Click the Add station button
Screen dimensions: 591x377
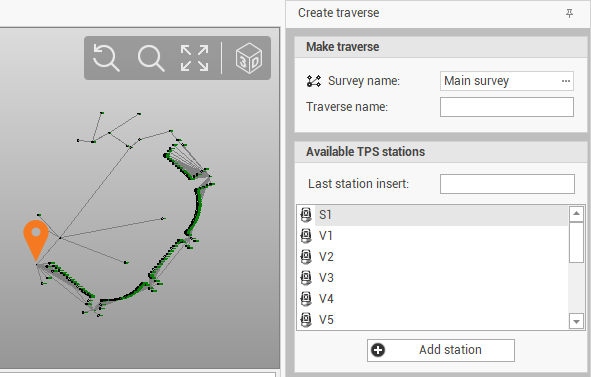click(x=441, y=350)
